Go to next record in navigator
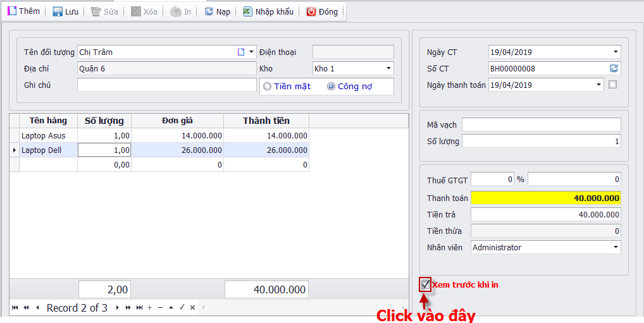This screenshot has height=323, width=644. click(117, 308)
